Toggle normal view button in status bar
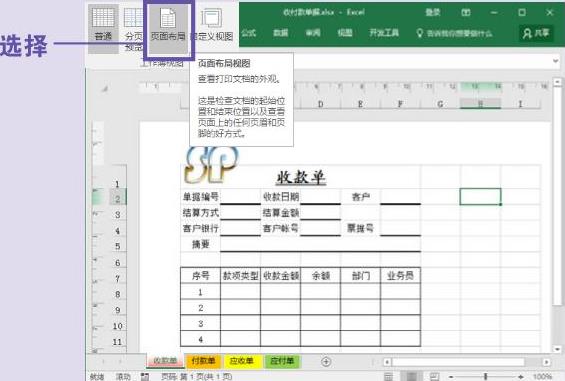This screenshot has height=381, width=565. click(x=388, y=377)
